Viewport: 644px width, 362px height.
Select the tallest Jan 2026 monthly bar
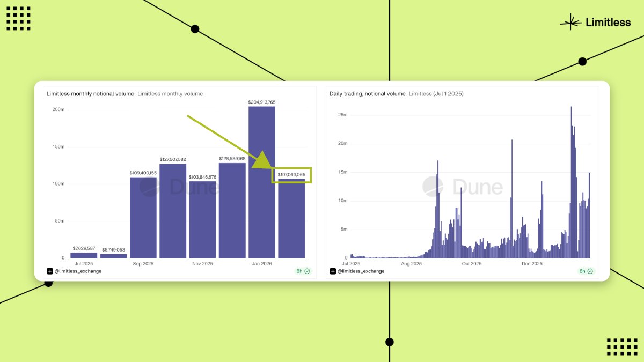[262, 182]
